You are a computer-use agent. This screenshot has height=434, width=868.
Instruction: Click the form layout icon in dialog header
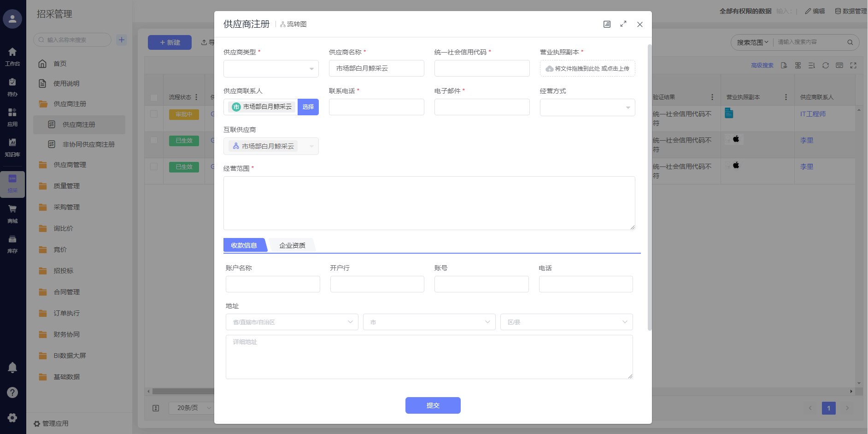click(x=607, y=24)
